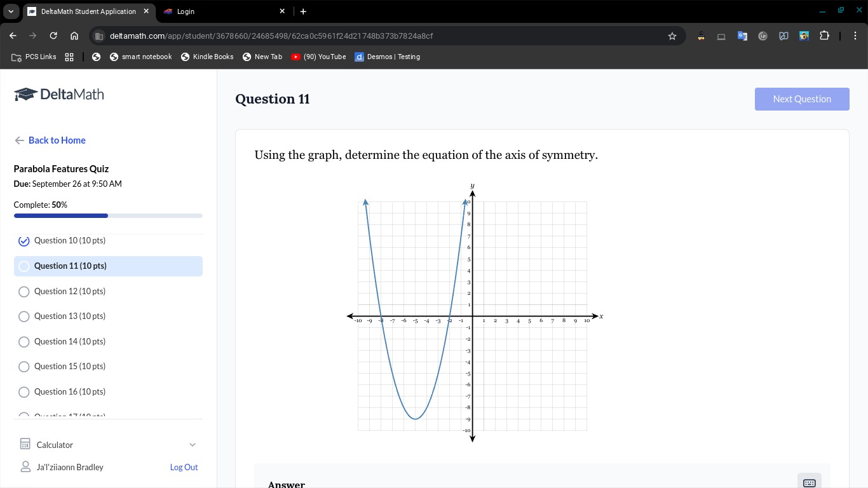Switch to the Login tab

pyautogui.click(x=224, y=11)
